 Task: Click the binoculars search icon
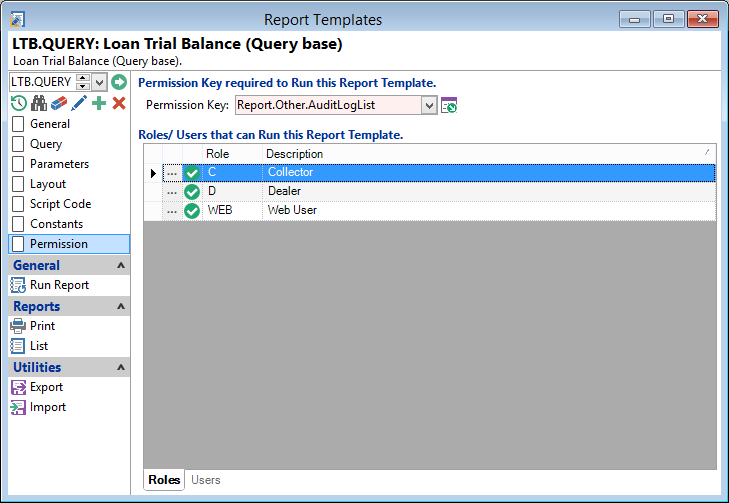[39, 103]
